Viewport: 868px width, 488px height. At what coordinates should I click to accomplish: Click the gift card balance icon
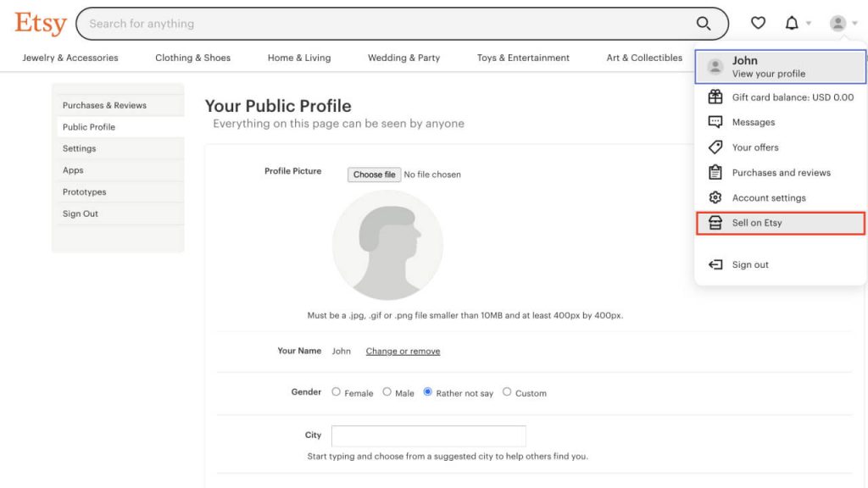715,97
